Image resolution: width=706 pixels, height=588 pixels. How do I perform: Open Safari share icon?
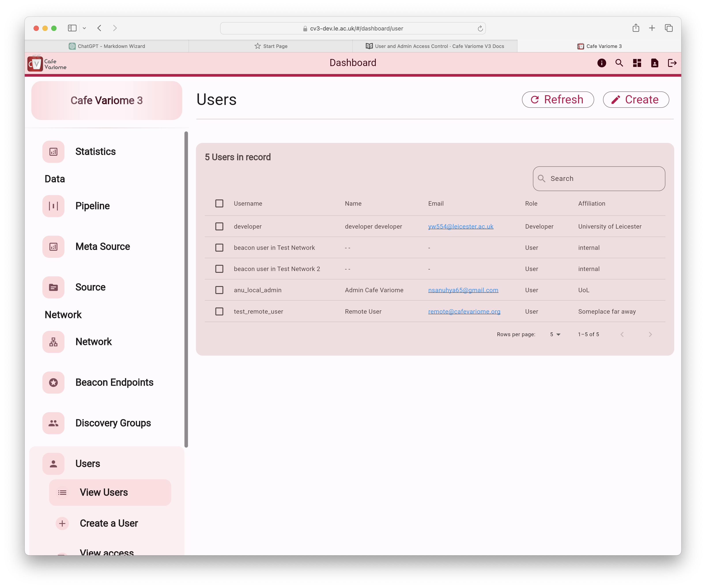click(x=635, y=28)
